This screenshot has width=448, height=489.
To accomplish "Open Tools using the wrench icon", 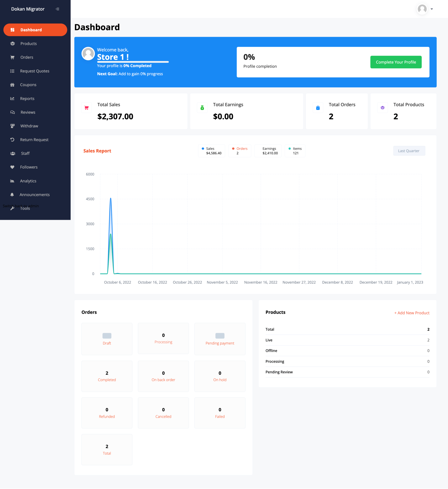I will (12, 208).
